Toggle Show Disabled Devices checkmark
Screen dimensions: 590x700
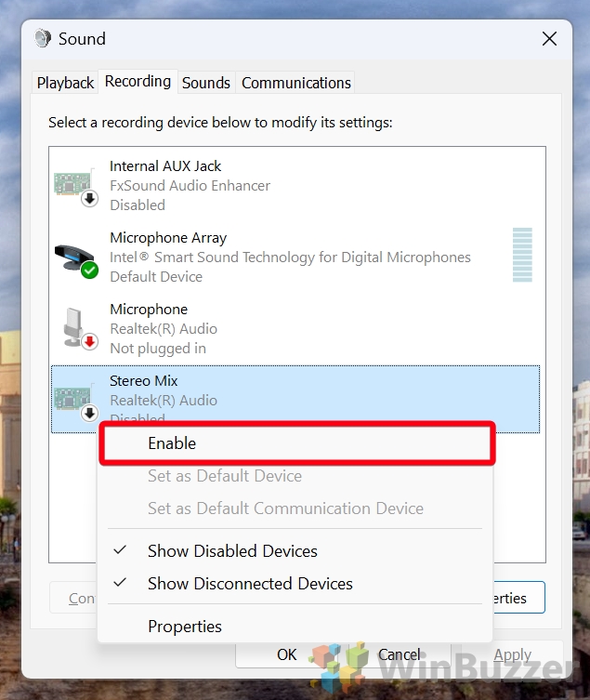tap(121, 551)
